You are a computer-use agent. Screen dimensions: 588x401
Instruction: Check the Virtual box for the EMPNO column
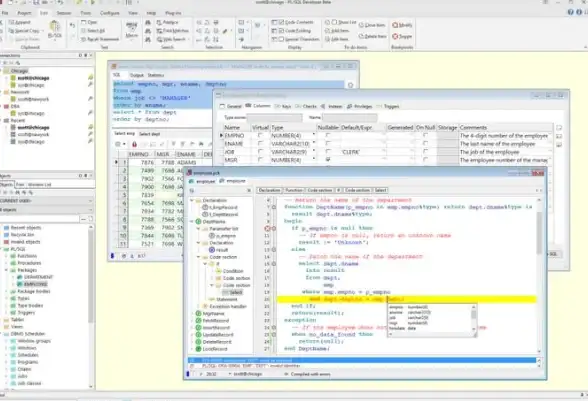260,135
